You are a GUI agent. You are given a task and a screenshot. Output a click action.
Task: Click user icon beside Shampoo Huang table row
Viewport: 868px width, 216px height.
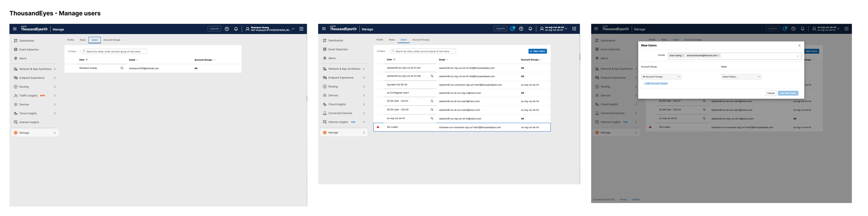point(122,68)
